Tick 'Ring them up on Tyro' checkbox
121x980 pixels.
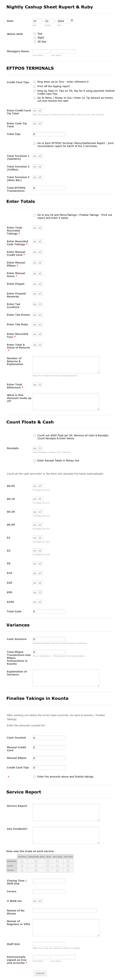tap(34, 82)
